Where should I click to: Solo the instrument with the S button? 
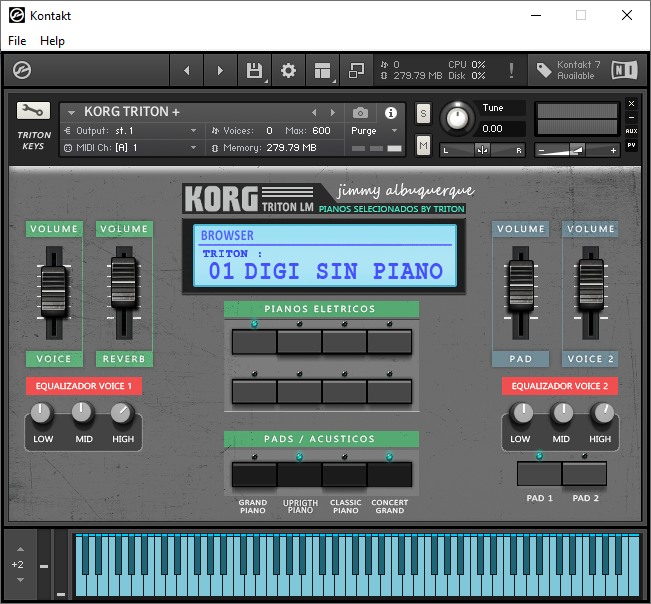pyautogui.click(x=423, y=113)
